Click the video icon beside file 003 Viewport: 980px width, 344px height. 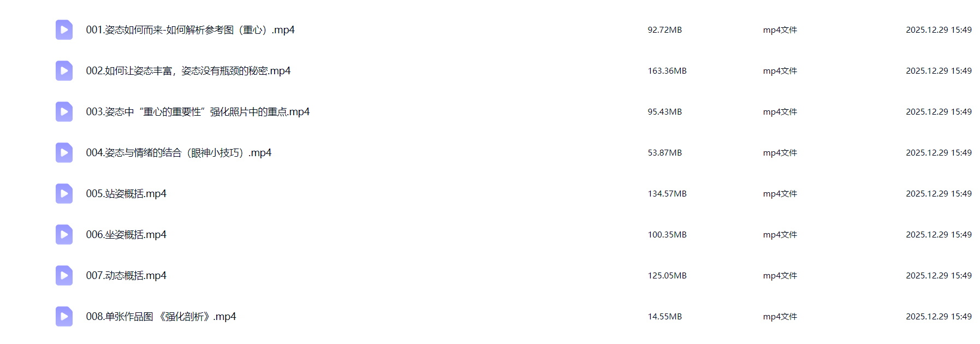[x=64, y=112]
